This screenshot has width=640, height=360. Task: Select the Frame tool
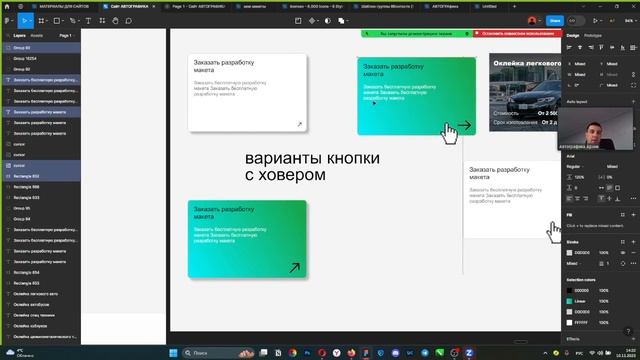41,21
